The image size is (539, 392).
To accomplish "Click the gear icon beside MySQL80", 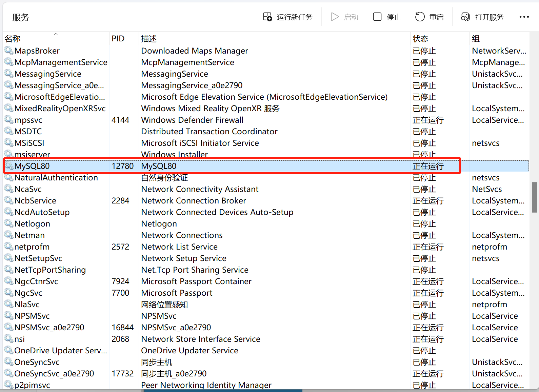I will (x=9, y=166).
